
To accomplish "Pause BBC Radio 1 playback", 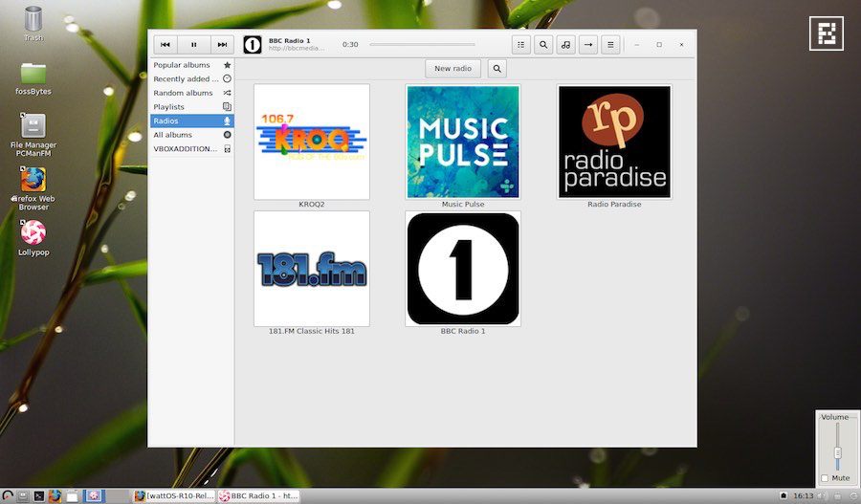I will pyautogui.click(x=194, y=44).
